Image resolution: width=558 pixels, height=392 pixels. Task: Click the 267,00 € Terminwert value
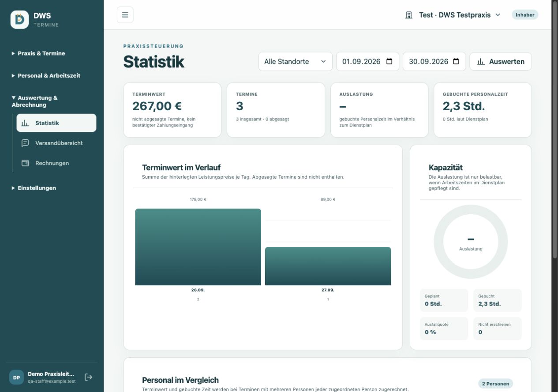(x=157, y=106)
